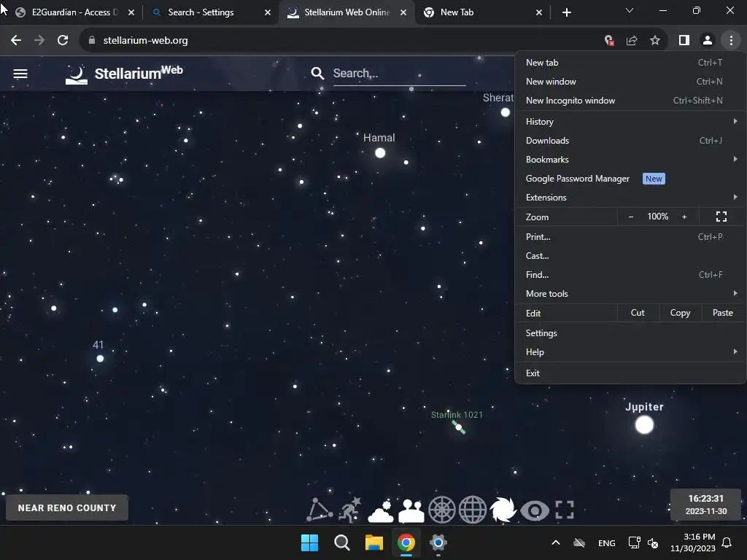
Task: Open the browser side panel
Action: [684, 41]
